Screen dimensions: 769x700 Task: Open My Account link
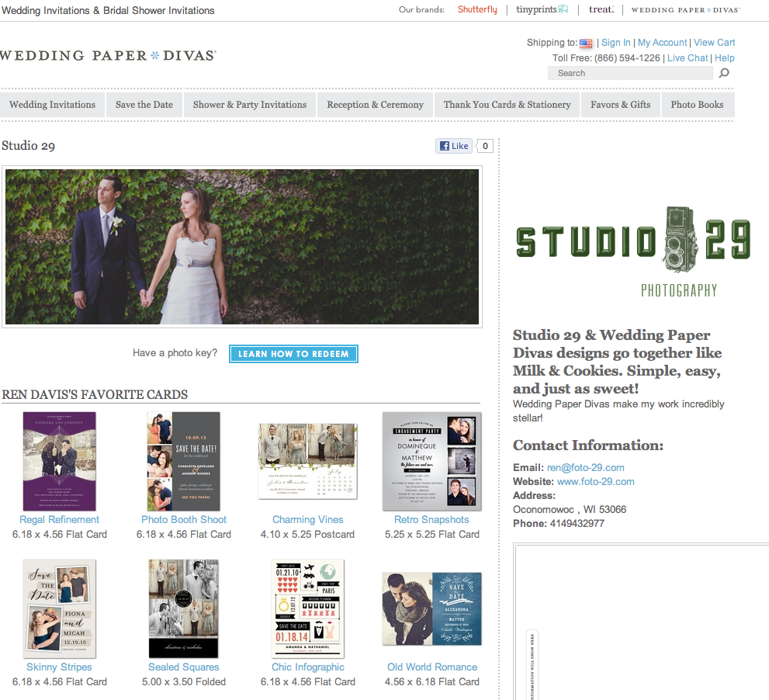pos(662,43)
